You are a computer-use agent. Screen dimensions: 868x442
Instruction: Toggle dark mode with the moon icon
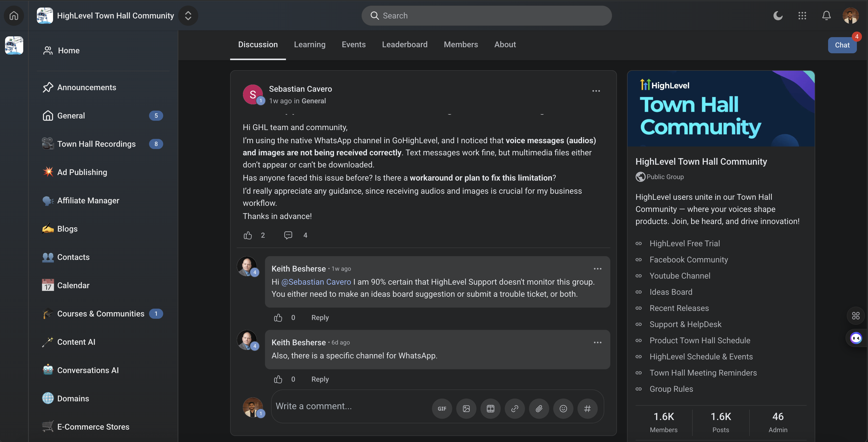coord(778,15)
